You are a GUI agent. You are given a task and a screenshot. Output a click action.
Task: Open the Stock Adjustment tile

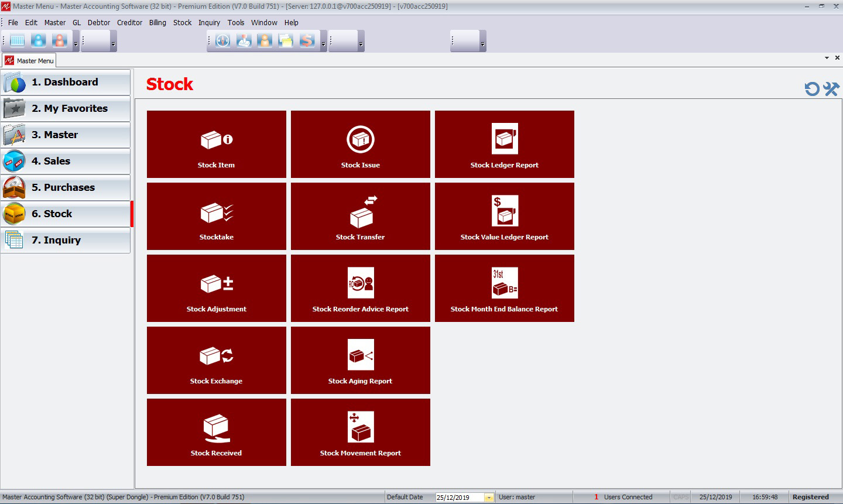click(x=217, y=288)
